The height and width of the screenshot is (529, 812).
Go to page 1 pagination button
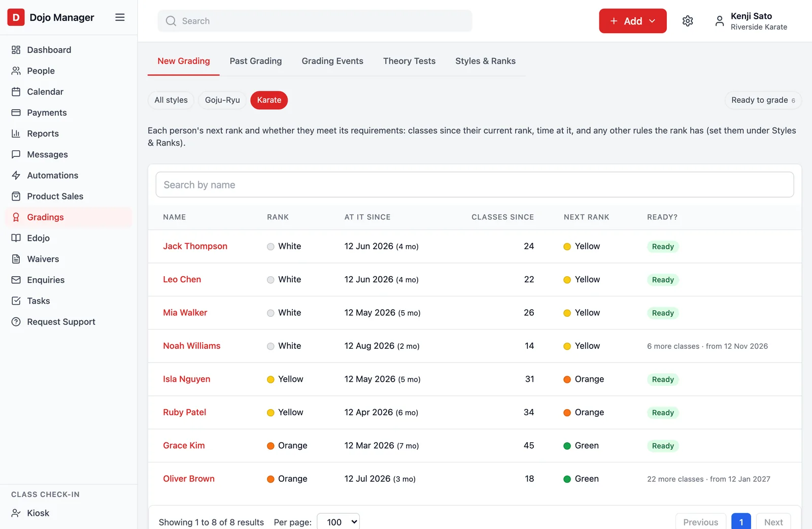741,522
